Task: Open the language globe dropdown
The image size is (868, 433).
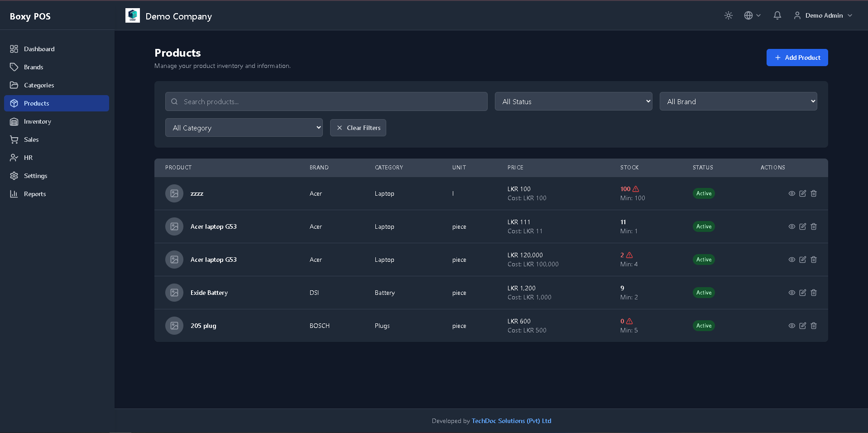Action: 752,15
